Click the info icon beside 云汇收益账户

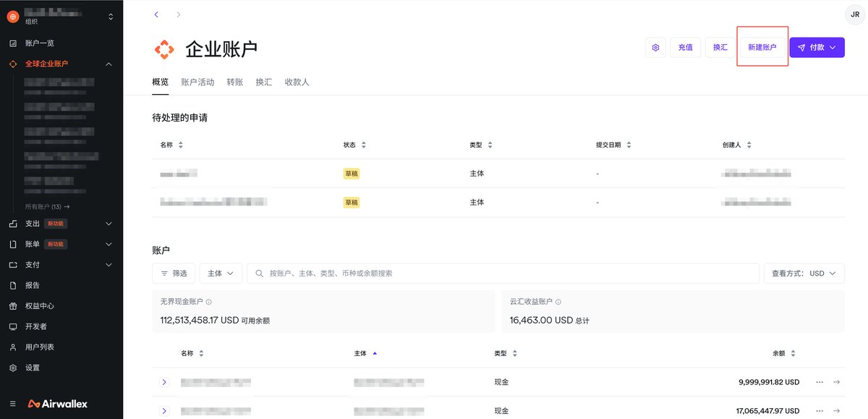(x=558, y=302)
